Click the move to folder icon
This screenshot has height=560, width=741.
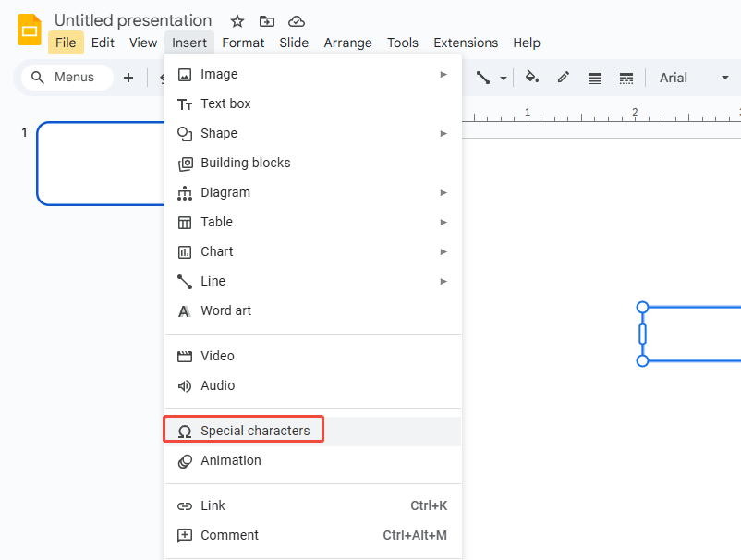(267, 21)
